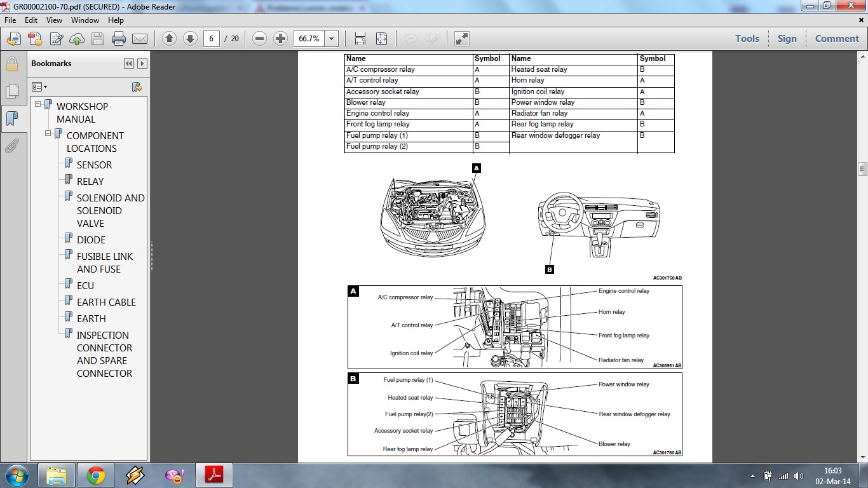Open the Tools pane
This screenshot has width=868, height=488.
point(747,39)
